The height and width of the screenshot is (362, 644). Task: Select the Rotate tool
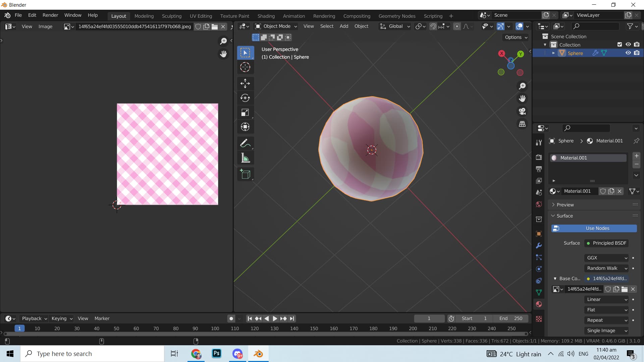(x=245, y=98)
